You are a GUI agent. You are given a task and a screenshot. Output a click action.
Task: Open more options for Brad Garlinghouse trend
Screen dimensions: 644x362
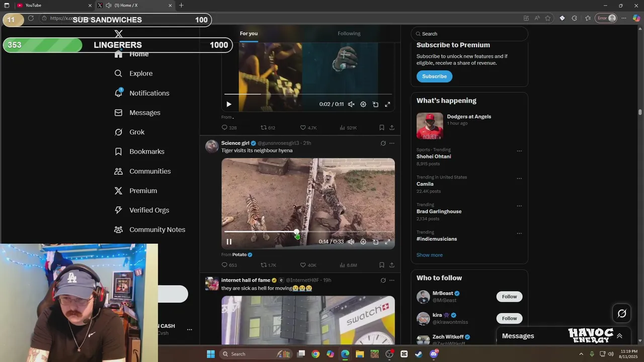coord(519,206)
